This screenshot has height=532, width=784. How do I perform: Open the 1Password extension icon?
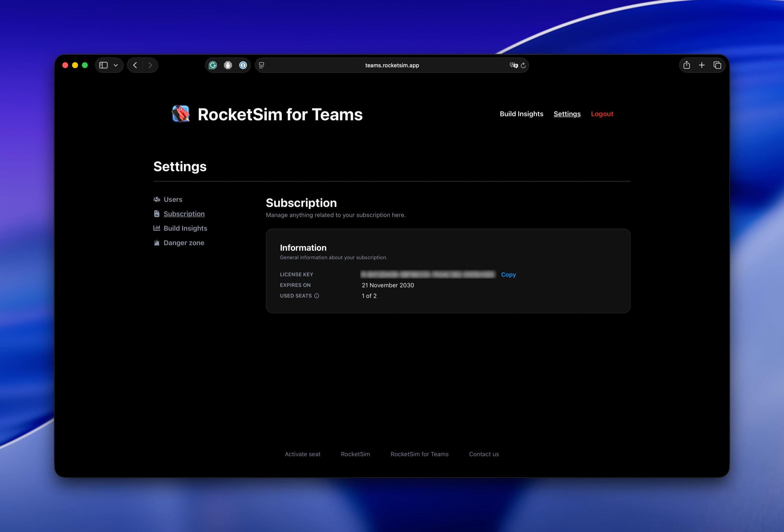pyautogui.click(x=243, y=65)
